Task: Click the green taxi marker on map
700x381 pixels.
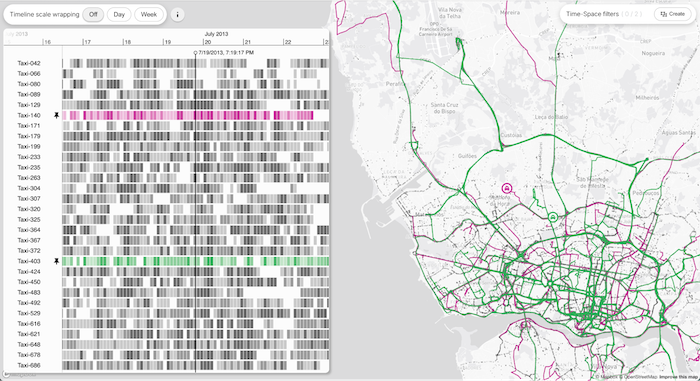Action: [553, 217]
